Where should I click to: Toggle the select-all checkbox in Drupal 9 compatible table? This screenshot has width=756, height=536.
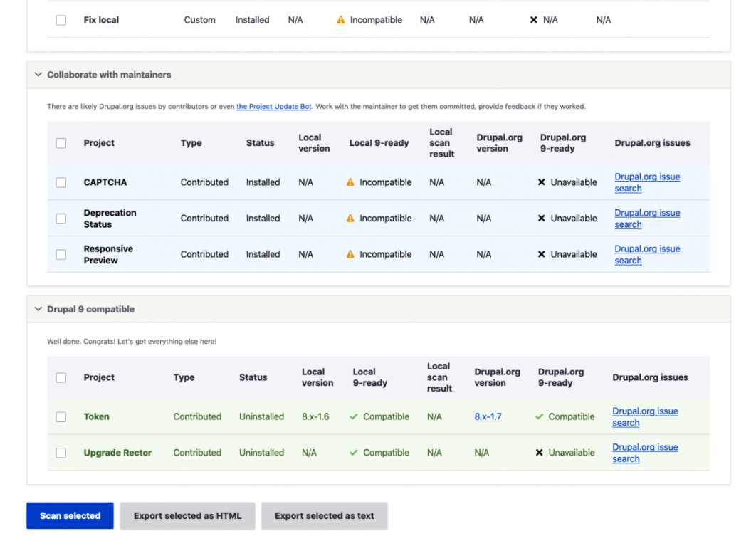point(61,377)
